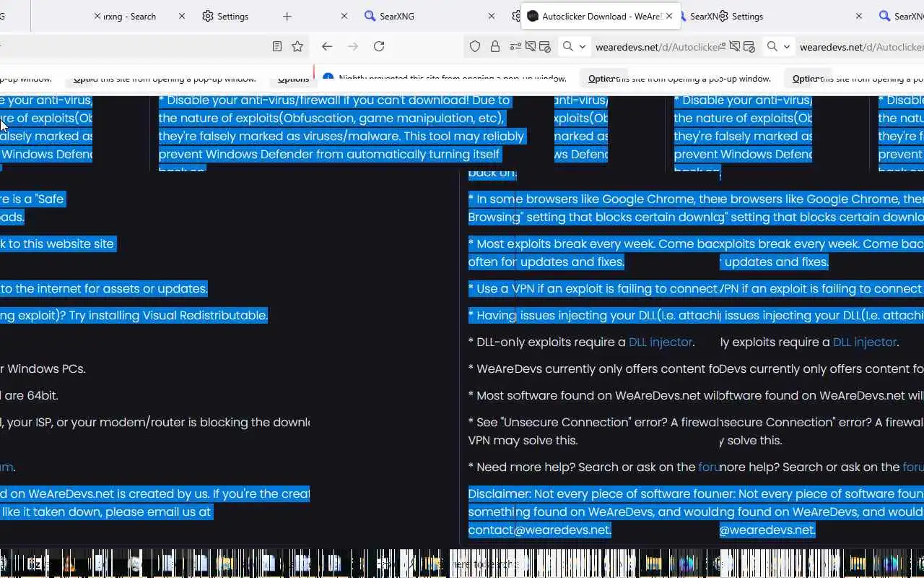The height and width of the screenshot is (578, 924).
Task: Go back using the left arrow button
Action: (x=327, y=46)
